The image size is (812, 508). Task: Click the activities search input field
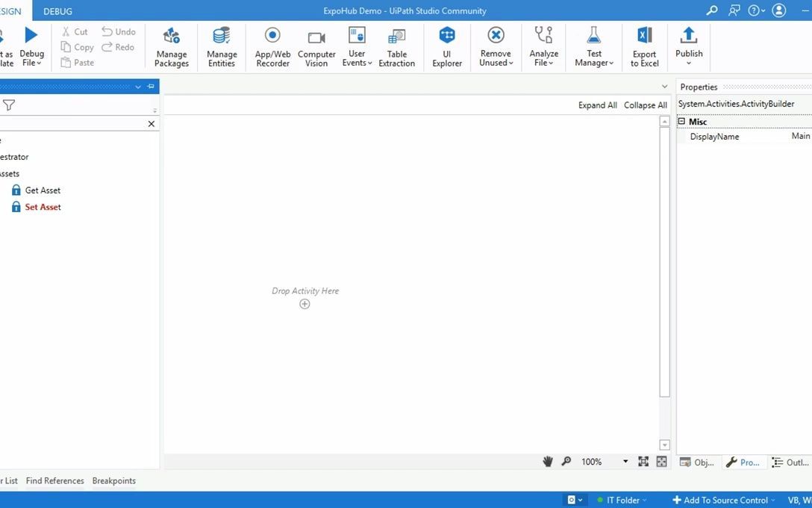[72, 123]
